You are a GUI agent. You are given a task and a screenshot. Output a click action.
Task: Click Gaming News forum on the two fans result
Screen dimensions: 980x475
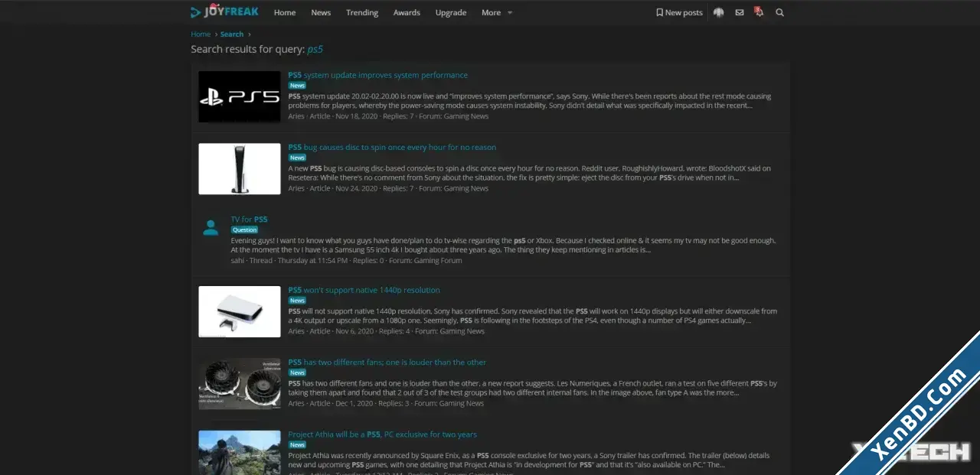coord(462,403)
